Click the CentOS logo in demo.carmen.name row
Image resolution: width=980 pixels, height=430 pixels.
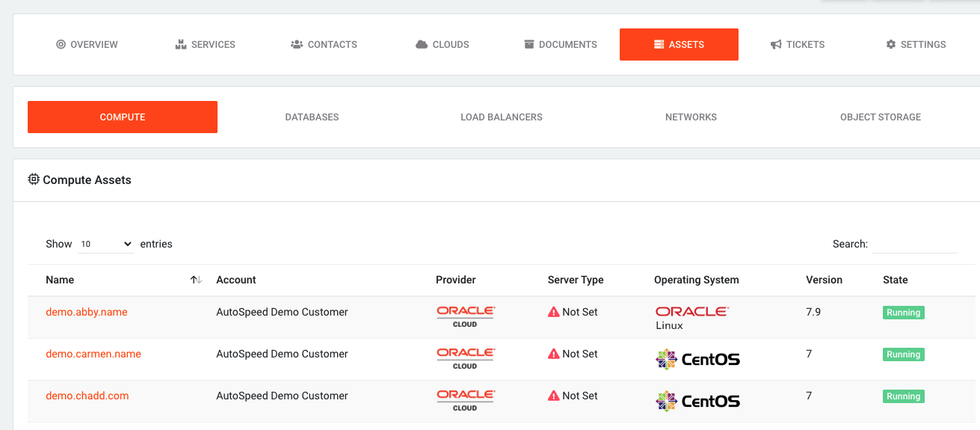pyautogui.click(x=697, y=359)
